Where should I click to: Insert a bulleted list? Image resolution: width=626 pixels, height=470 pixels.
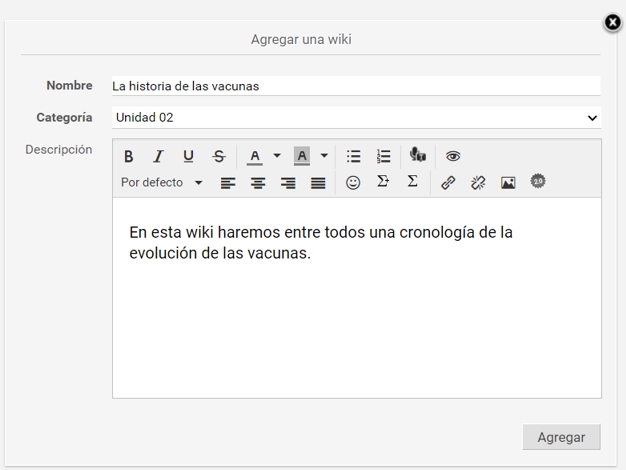click(x=353, y=156)
